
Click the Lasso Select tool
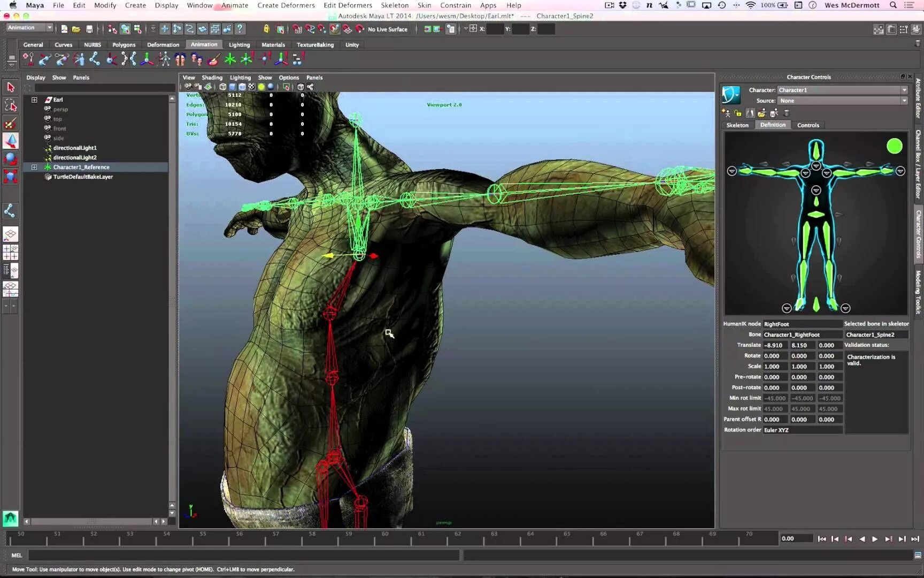[x=11, y=105]
